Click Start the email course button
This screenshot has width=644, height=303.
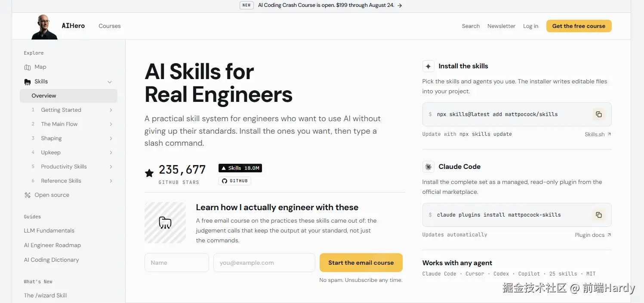pos(361,263)
